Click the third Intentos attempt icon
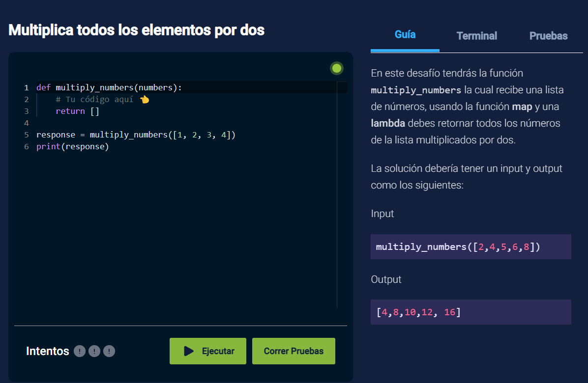The image size is (588, 383). (109, 351)
